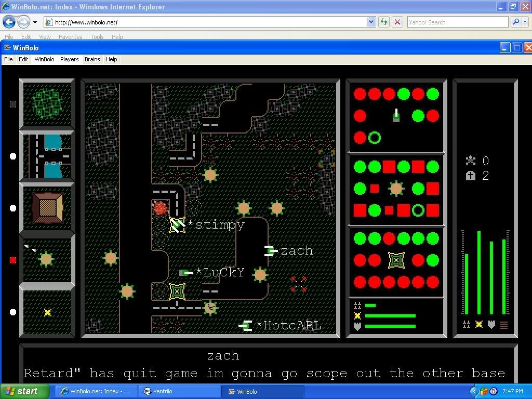The height and width of the screenshot is (399, 532).
Task: Open the Brains menu
Action: coord(92,59)
